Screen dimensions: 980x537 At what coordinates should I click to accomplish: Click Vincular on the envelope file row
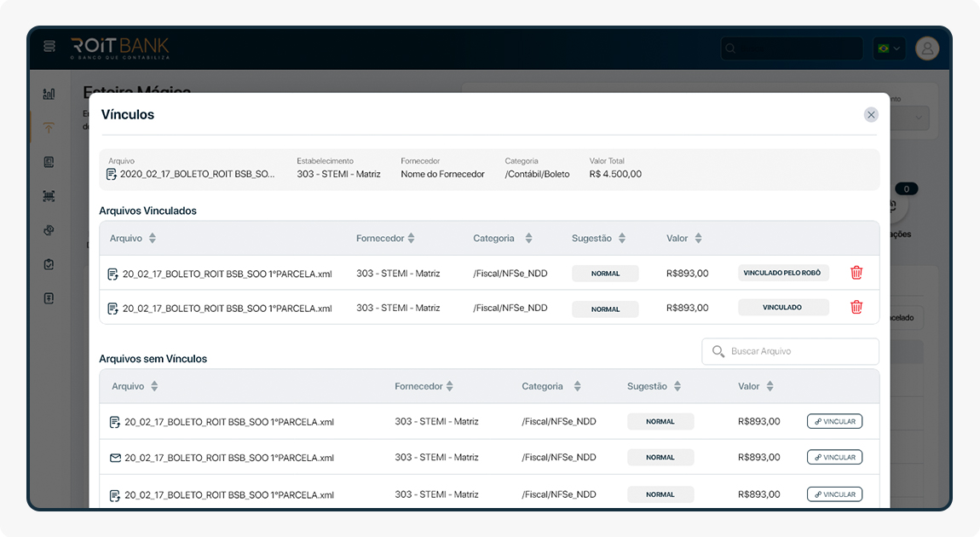834,458
